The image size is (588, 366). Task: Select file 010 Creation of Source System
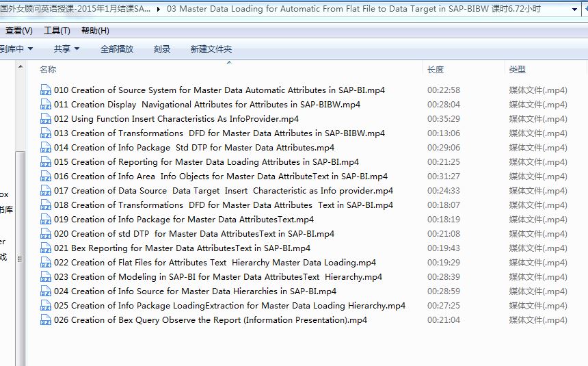point(219,90)
